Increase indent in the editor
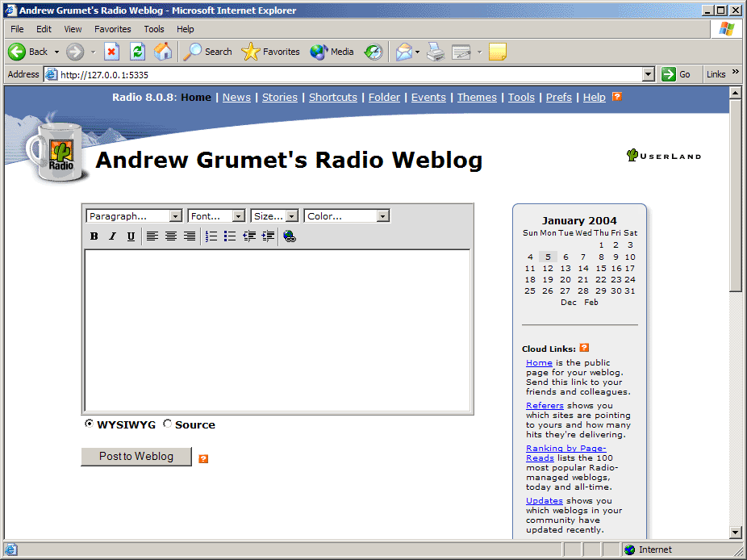This screenshot has width=747, height=560. pos(268,236)
